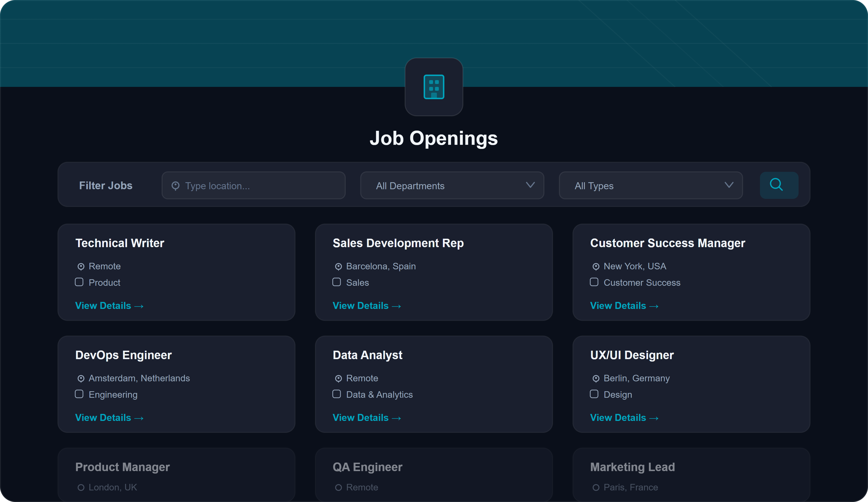Click the Filter Jobs label

106,186
